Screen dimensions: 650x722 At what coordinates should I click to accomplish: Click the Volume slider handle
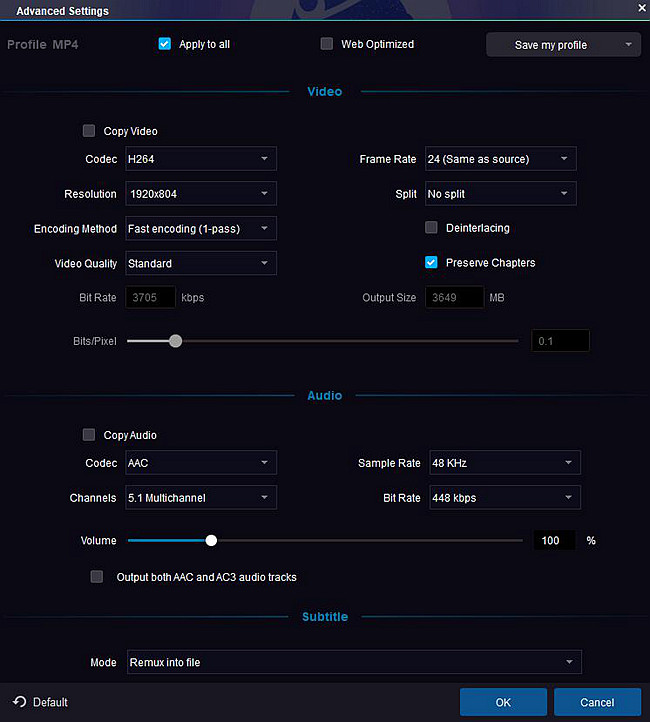(211, 541)
